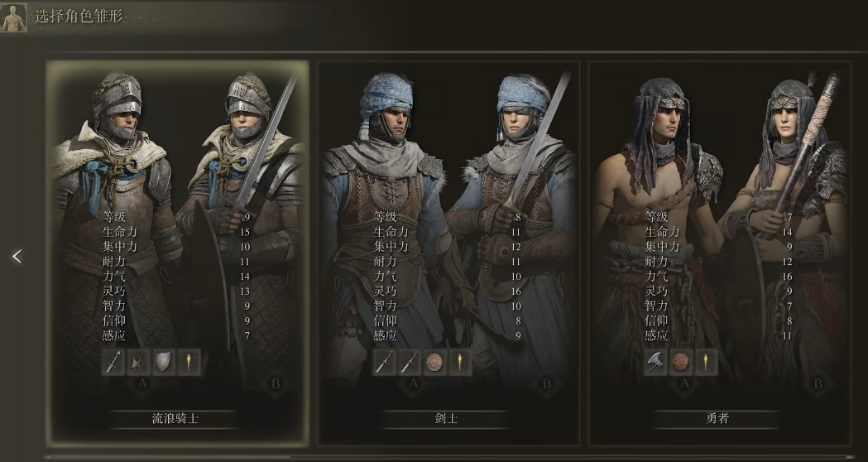Confirm the 流浪骑士 class name button
The image size is (868, 462).
coord(175,419)
